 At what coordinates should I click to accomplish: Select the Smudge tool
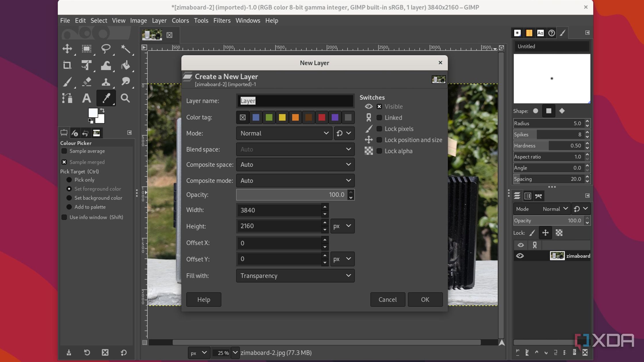click(125, 82)
